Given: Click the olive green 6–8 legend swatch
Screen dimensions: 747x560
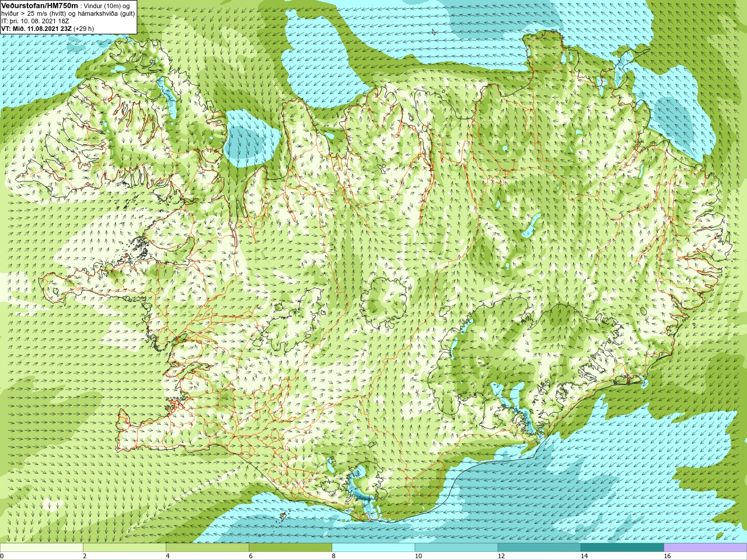Looking at the screenshot, I should [291, 548].
